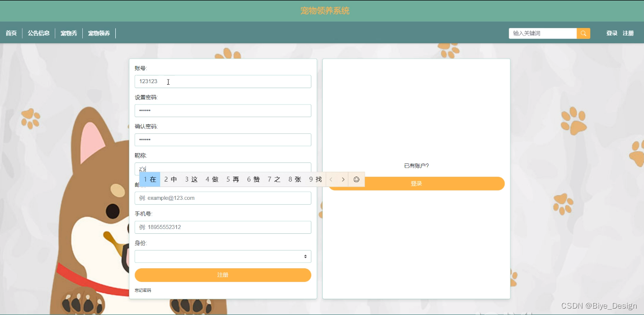Select IME candidate 2 中

coord(170,180)
